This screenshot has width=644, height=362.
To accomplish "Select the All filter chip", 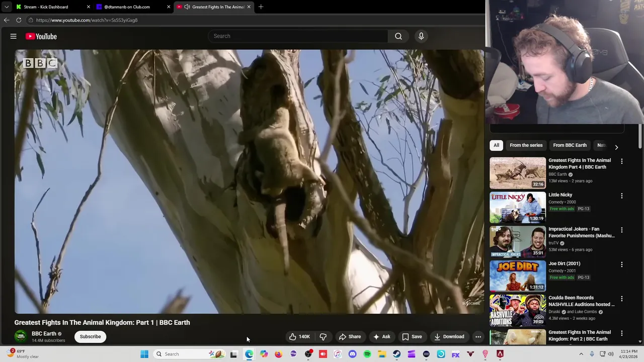I will [x=496, y=145].
